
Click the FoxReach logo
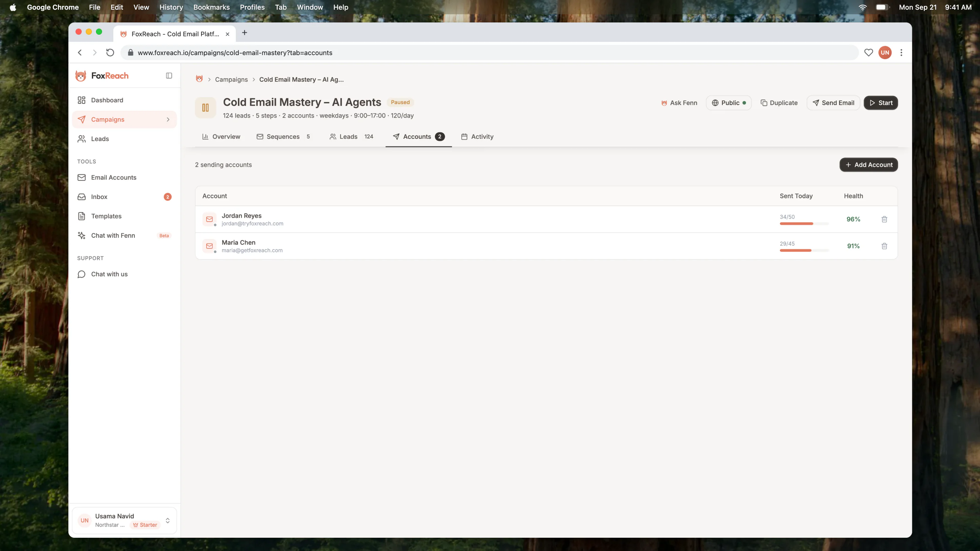102,76
